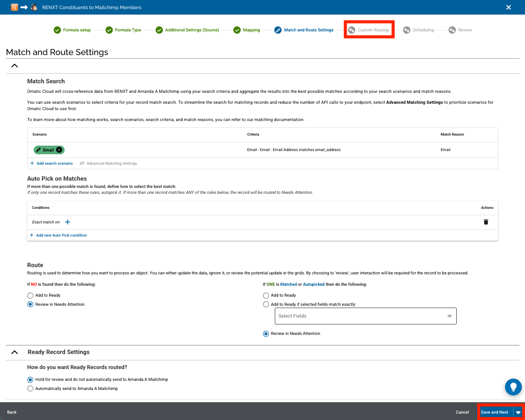Go to the Formula setup step
Viewport: 525px width, 420px height.
(x=77, y=30)
